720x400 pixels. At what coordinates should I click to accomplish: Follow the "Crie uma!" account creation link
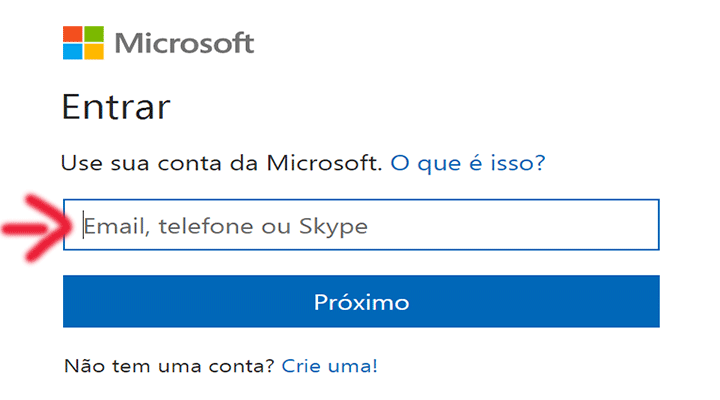[x=330, y=366]
